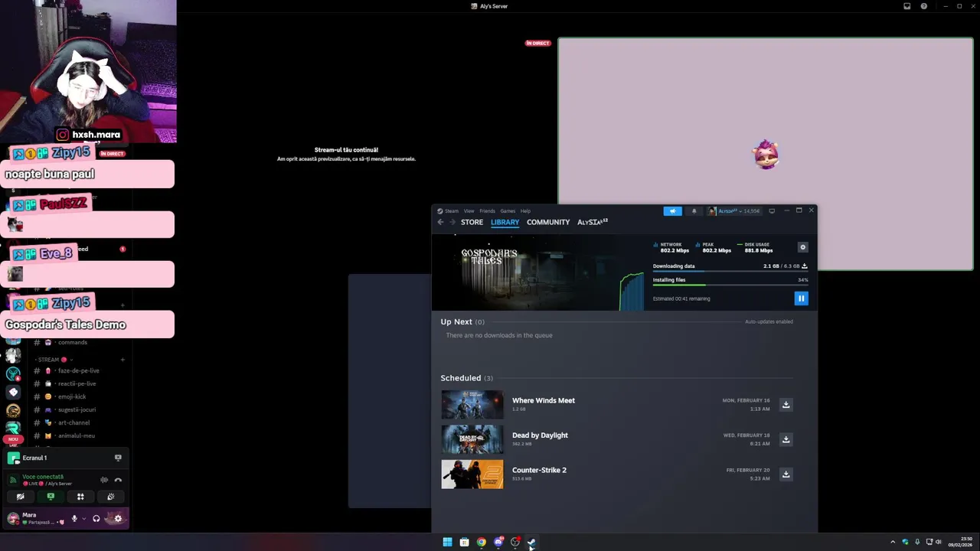Open the Where Winds Meet title link
The width and height of the screenshot is (980, 551).
[x=544, y=400]
